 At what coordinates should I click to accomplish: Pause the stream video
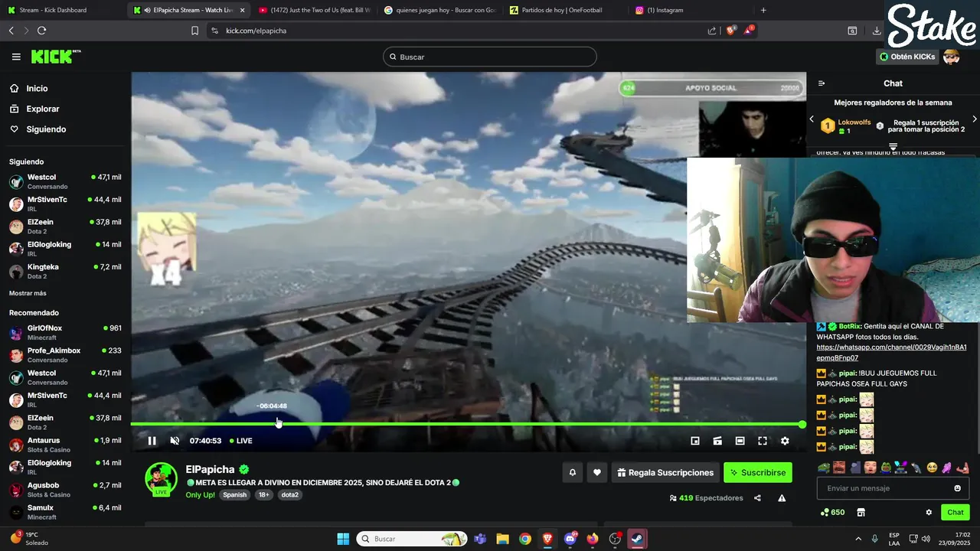[x=152, y=441]
